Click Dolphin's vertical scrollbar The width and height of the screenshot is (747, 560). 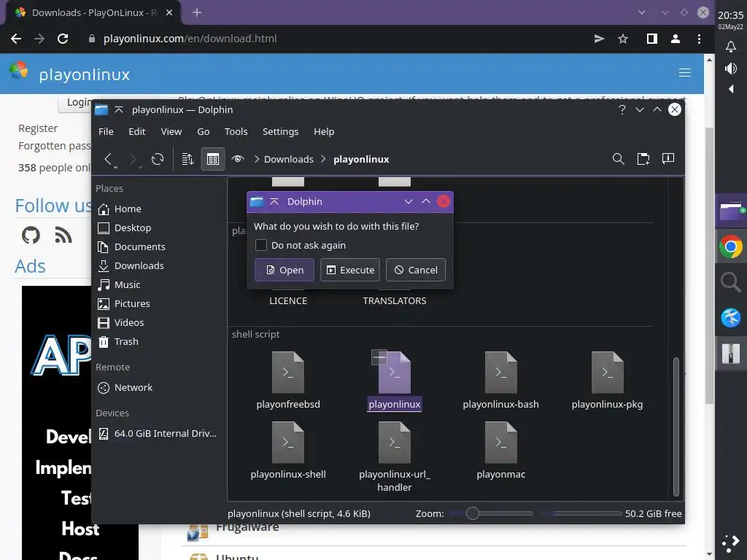(x=676, y=427)
